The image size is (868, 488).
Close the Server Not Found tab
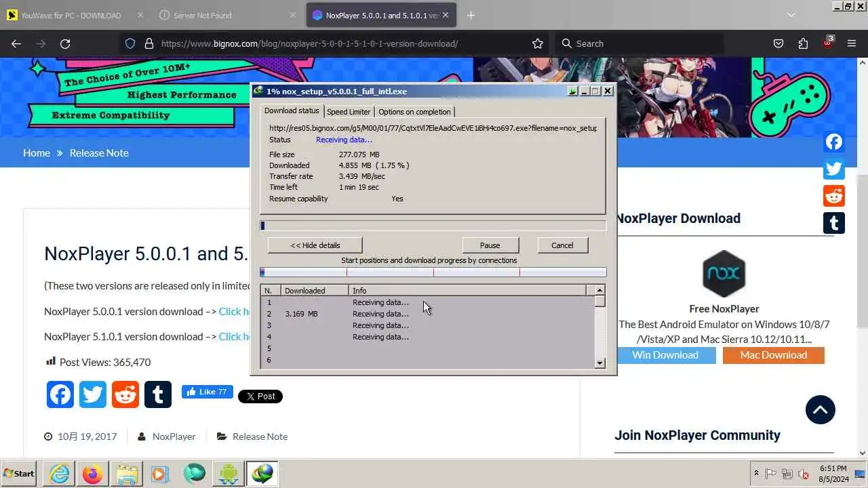[x=292, y=15]
